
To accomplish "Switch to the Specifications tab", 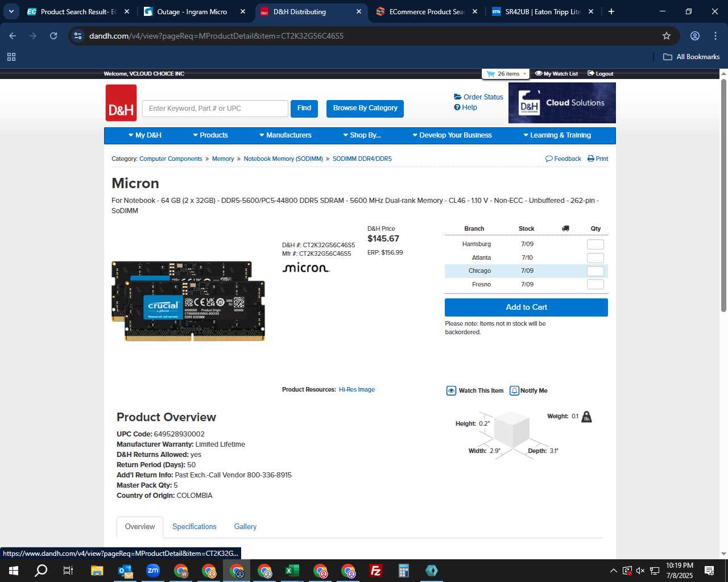I will pyautogui.click(x=195, y=527).
